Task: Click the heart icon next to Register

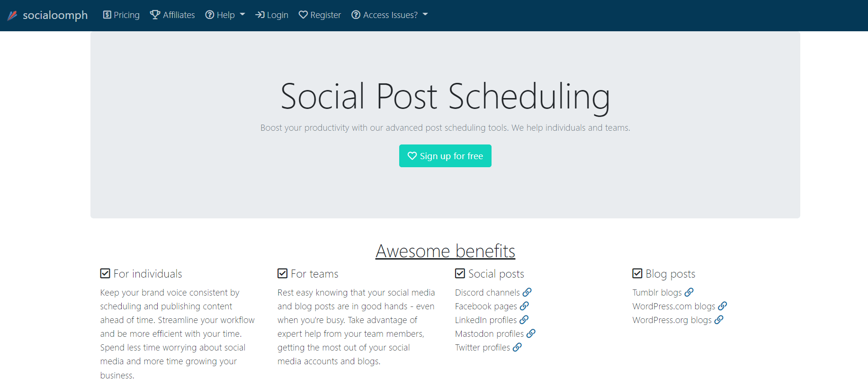Action: coord(303,15)
